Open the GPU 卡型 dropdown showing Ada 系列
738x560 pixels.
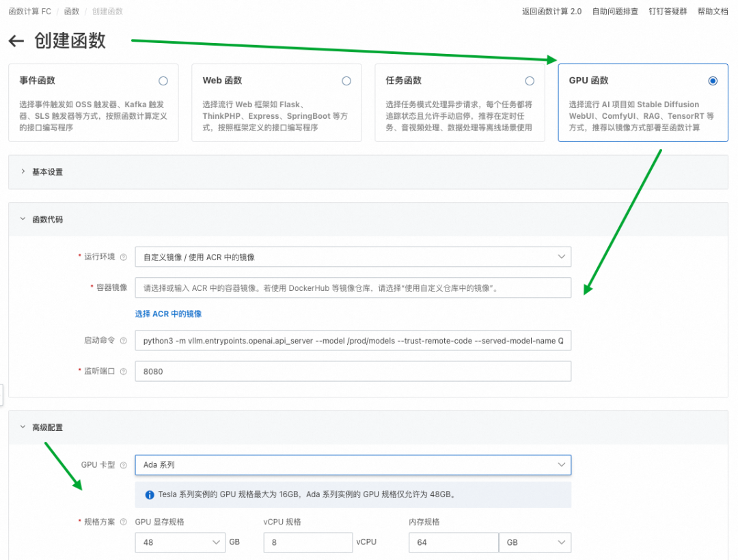353,464
